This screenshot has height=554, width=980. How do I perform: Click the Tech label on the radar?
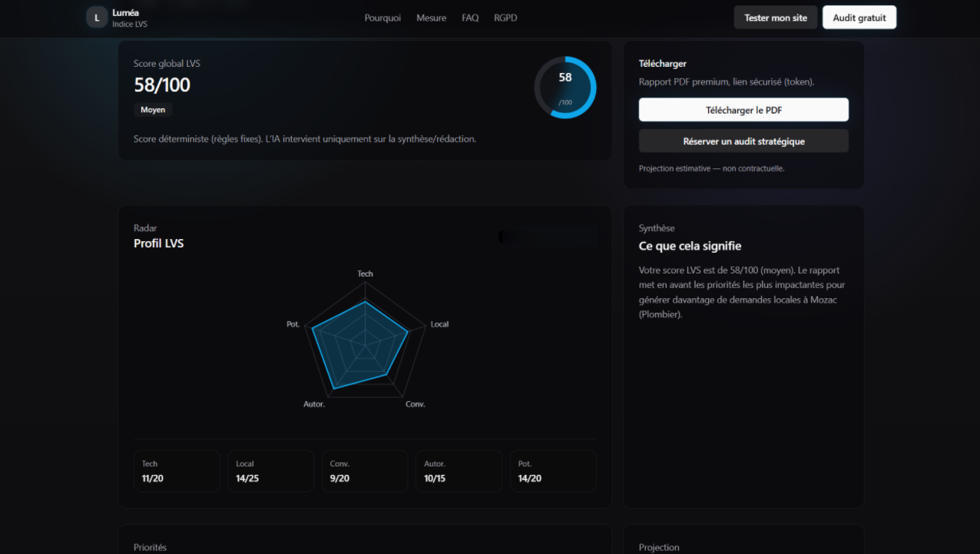point(365,274)
